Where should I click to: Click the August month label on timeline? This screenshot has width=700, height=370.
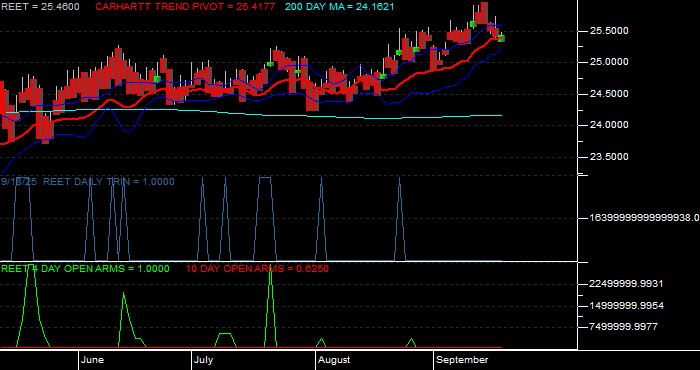334,360
